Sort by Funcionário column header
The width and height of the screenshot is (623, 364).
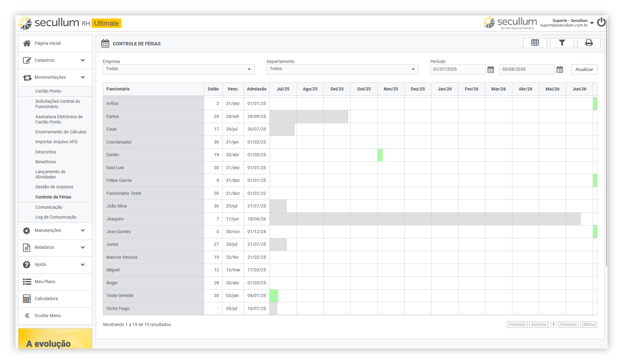154,89
